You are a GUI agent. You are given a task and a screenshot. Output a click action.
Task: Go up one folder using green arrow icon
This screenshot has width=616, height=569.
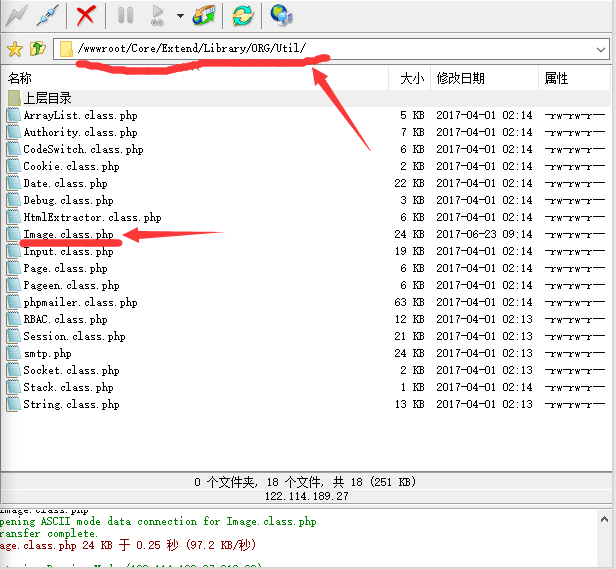[38, 48]
